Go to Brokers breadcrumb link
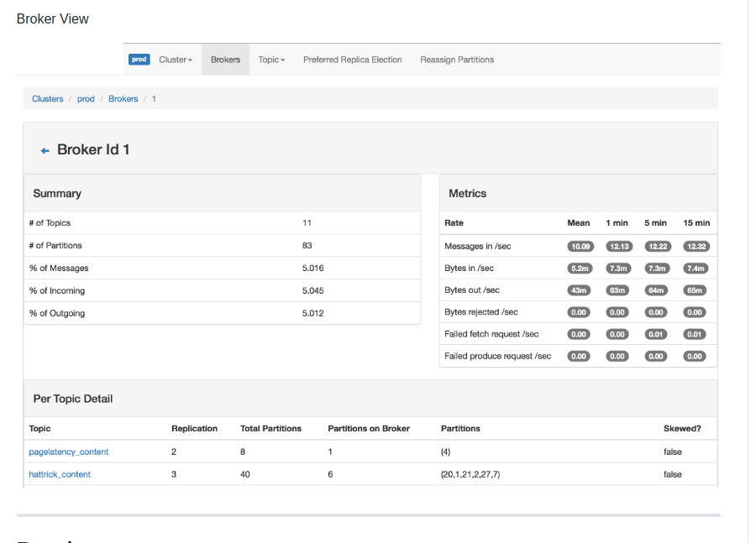The width and height of the screenshot is (756, 543). (x=123, y=99)
